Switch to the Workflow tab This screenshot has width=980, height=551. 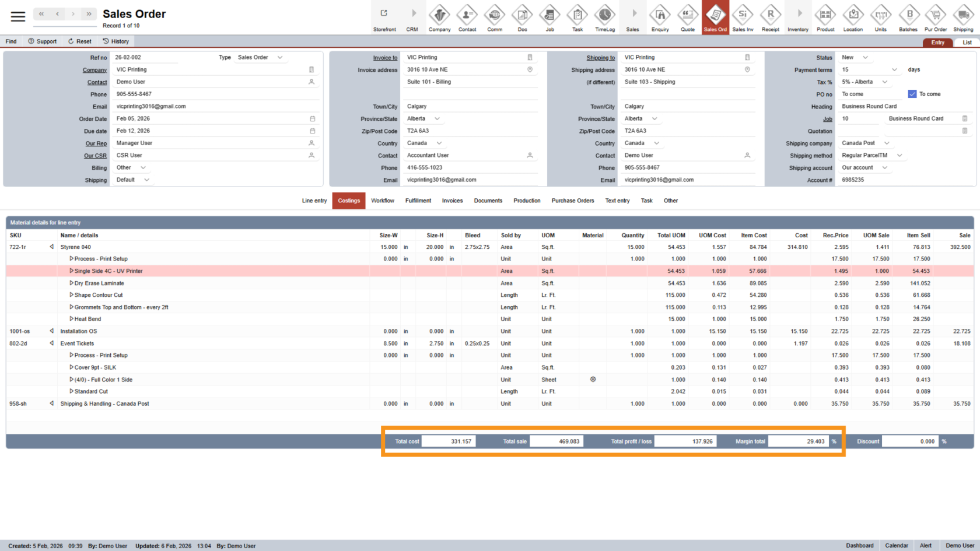click(x=383, y=201)
